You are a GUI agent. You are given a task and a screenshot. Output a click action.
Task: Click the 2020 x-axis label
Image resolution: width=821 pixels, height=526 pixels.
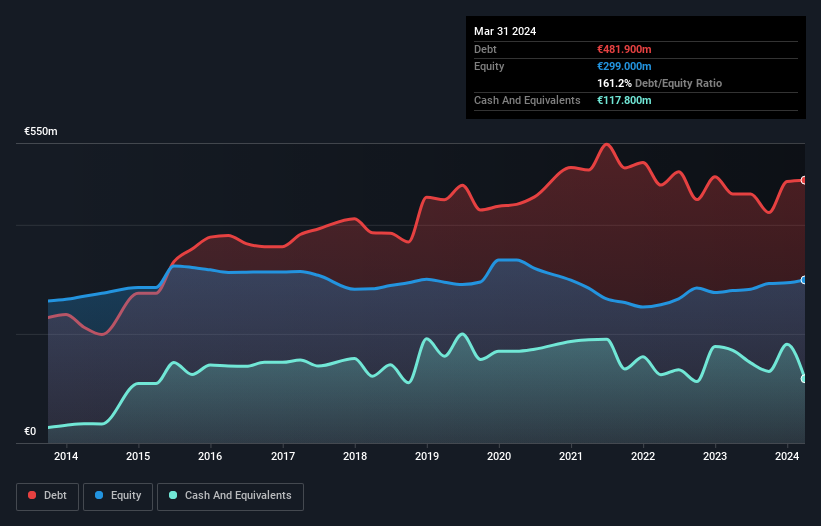499,456
